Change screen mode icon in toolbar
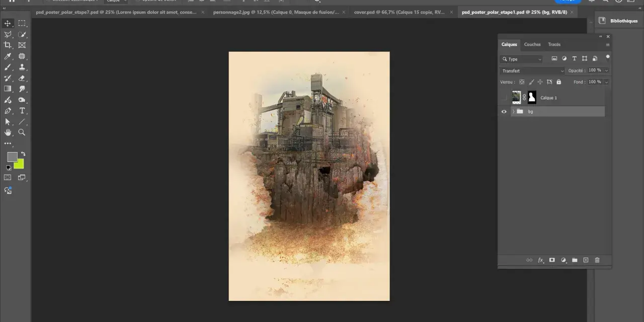Viewport: 644px width, 322px height. (22, 177)
